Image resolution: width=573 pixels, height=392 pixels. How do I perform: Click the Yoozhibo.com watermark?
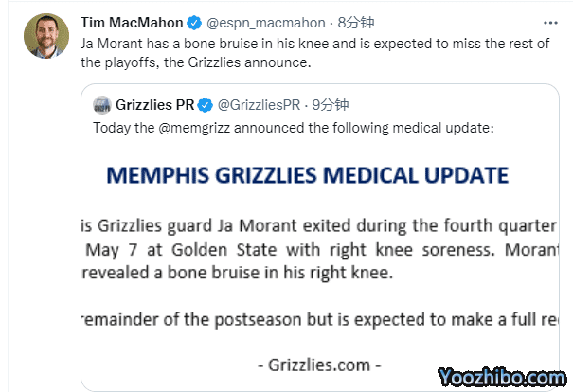pos(502,377)
